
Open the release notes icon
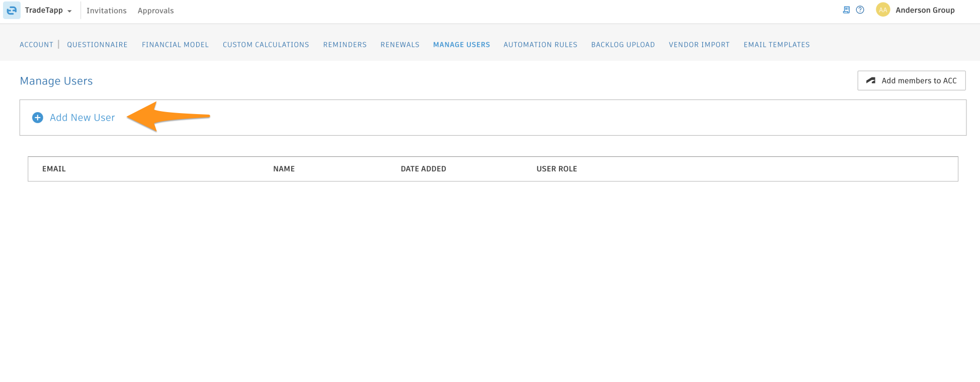pos(846,10)
